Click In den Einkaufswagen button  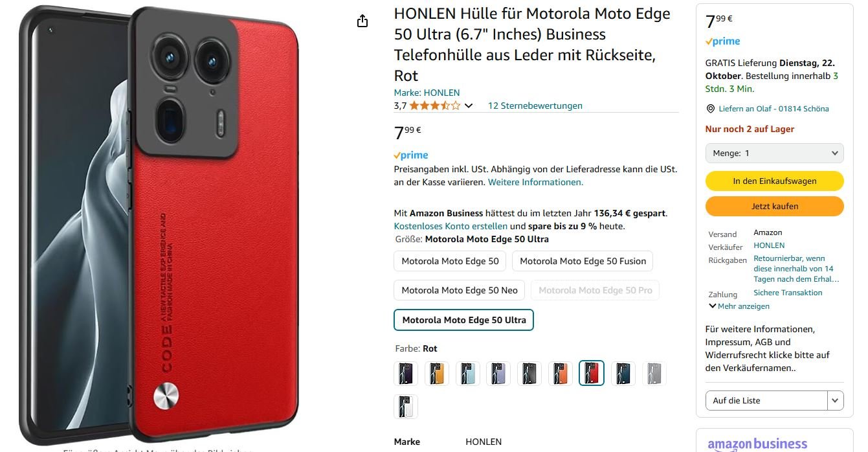click(774, 181)
